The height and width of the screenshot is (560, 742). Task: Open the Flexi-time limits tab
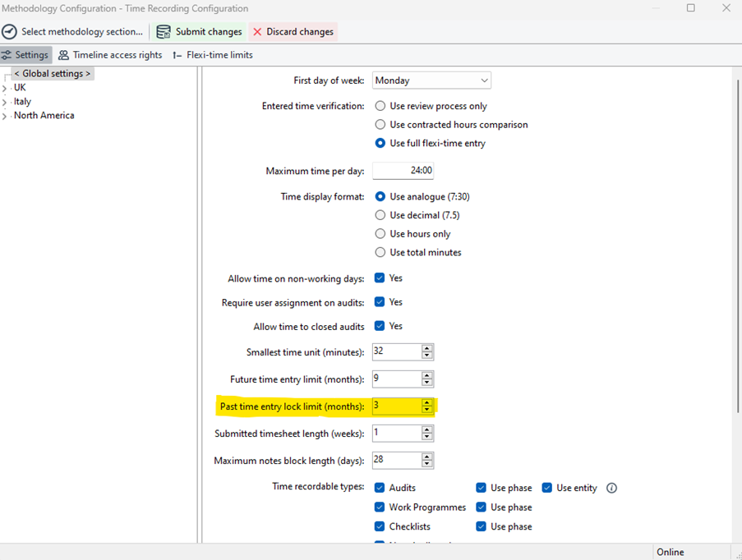click(x=213, y=55)
